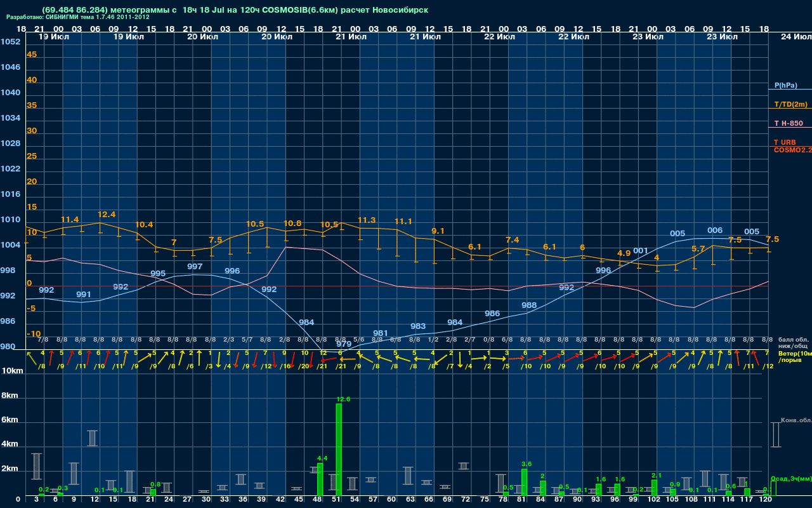Click the hour label 120 on bottom axis

[x=766, y=500]
